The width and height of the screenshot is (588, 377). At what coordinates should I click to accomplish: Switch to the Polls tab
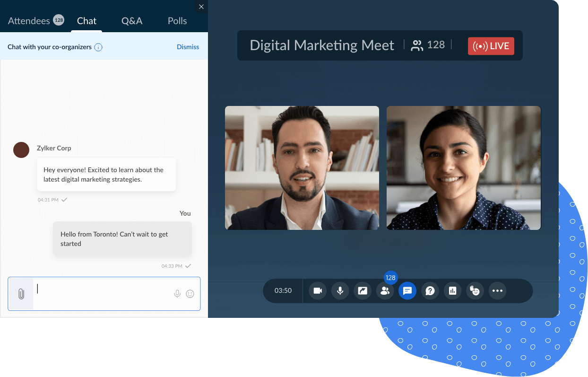coord(177,21)
